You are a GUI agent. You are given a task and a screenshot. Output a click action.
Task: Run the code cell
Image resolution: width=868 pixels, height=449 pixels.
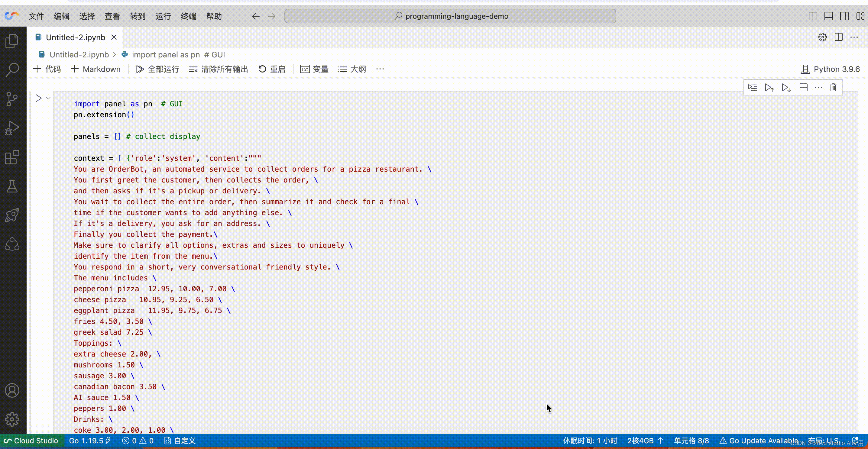(x=38, y=98)
